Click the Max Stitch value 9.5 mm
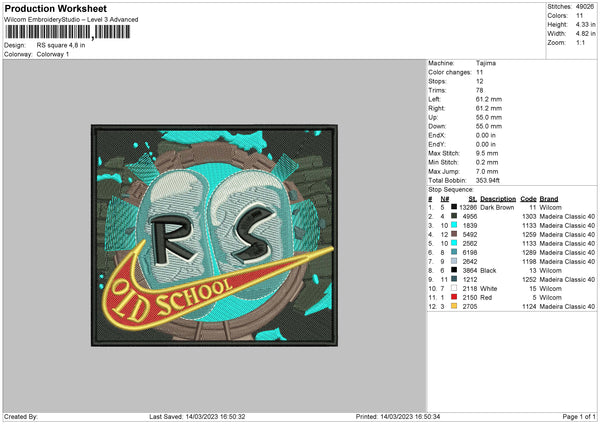Viewport: 600px width, 424px height. [x=487, y=153]
